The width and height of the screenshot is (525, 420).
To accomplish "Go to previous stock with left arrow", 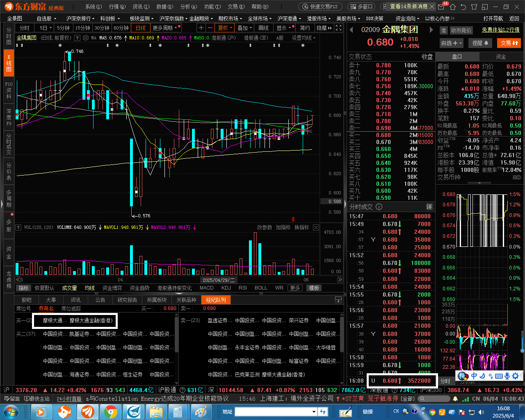I will click(351, 30).
